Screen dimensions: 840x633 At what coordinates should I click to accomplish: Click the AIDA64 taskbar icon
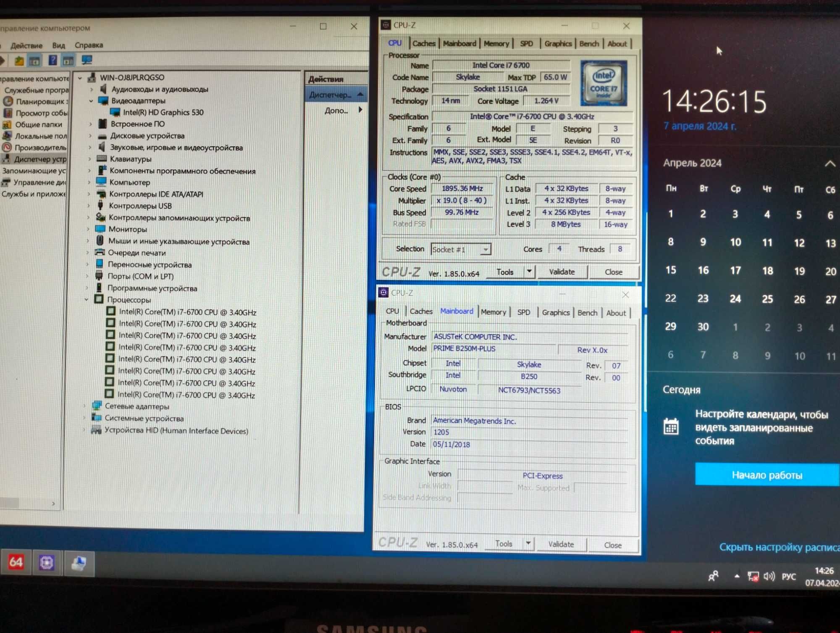[x=16, y=562]
